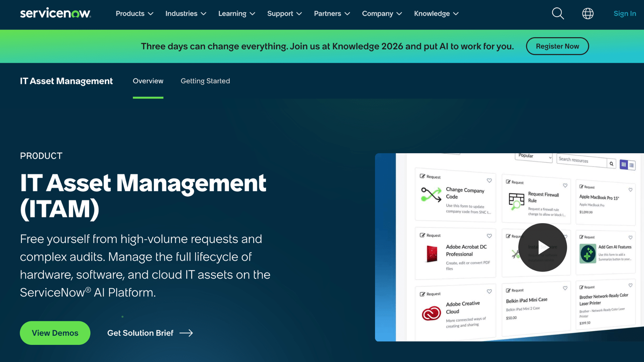Favorite the Belkin iPad Mini Case heart
The width and height of the screenshot is (644, 362).
(x=565, y=288)
